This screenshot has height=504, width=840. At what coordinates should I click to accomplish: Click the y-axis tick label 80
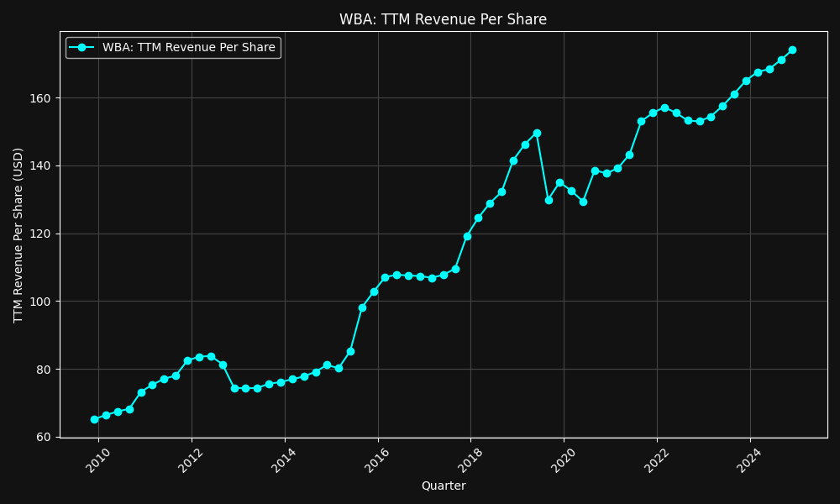(x=44, y=370)
